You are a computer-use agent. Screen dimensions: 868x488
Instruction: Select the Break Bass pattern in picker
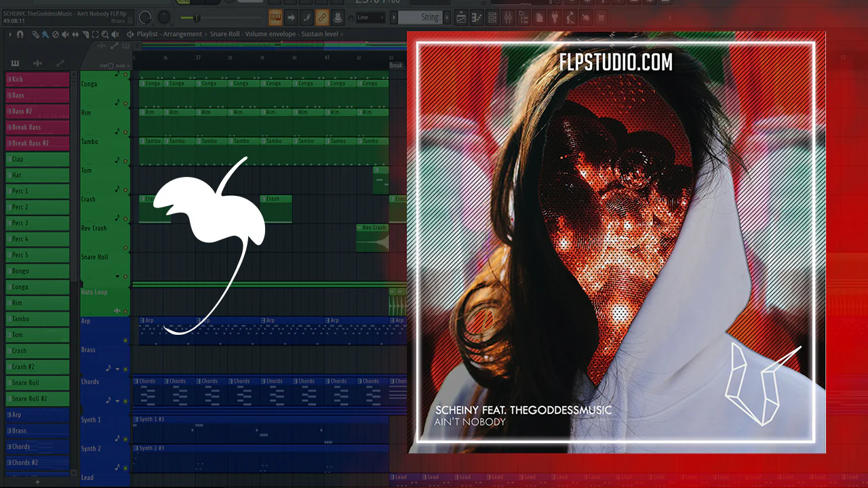(37, 127)
